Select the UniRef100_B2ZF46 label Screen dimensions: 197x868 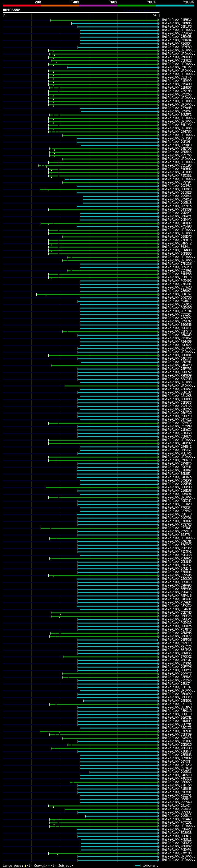[177, 78]
